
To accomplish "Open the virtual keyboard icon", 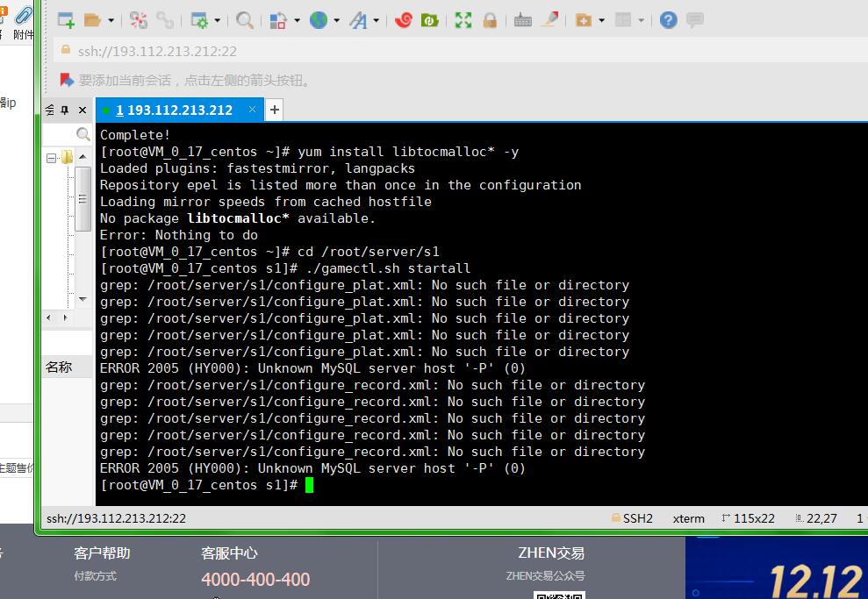I will pos(523,20).
